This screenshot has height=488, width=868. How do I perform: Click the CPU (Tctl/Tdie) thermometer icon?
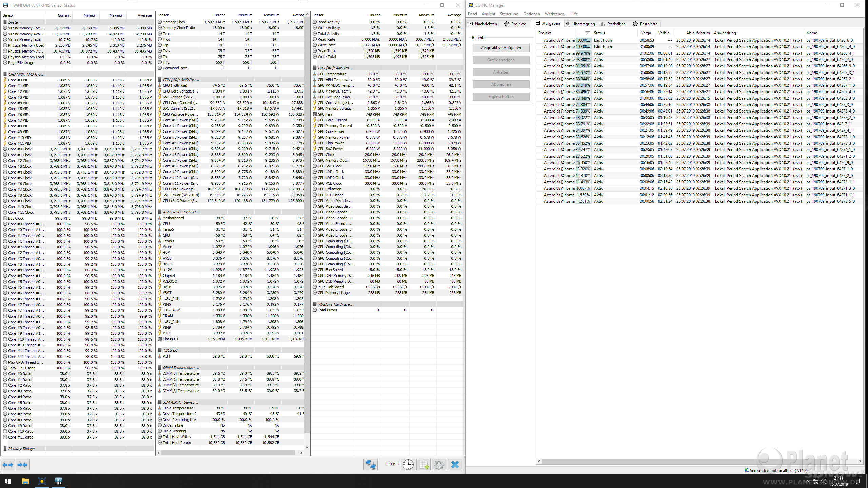tap(160, 85)
